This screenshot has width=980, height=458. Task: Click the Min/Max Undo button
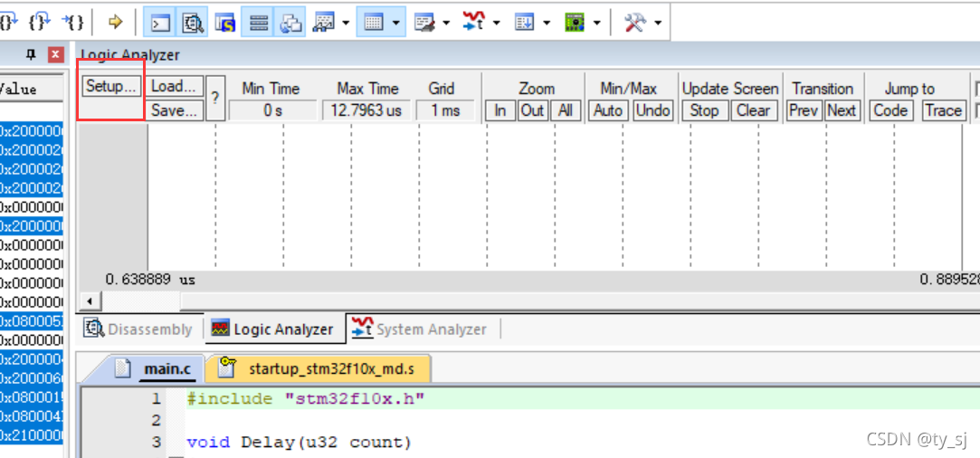tap(653, 110)
